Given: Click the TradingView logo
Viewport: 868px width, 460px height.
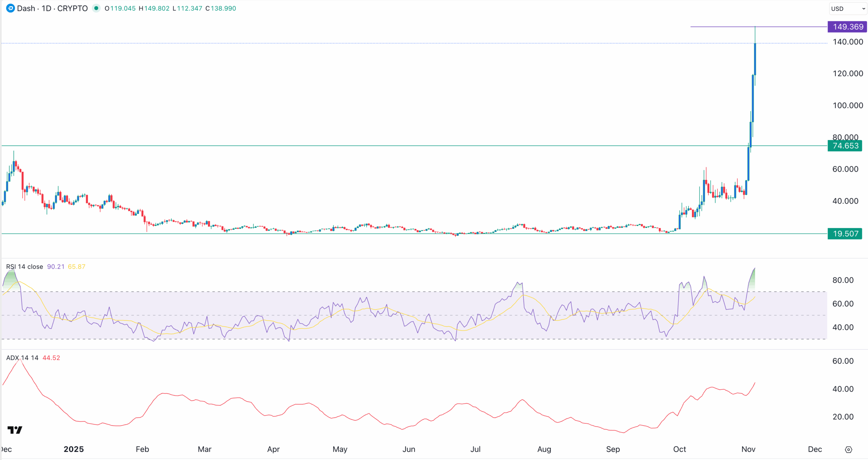Looking at the screenshot, I should (x=15, y=430).
